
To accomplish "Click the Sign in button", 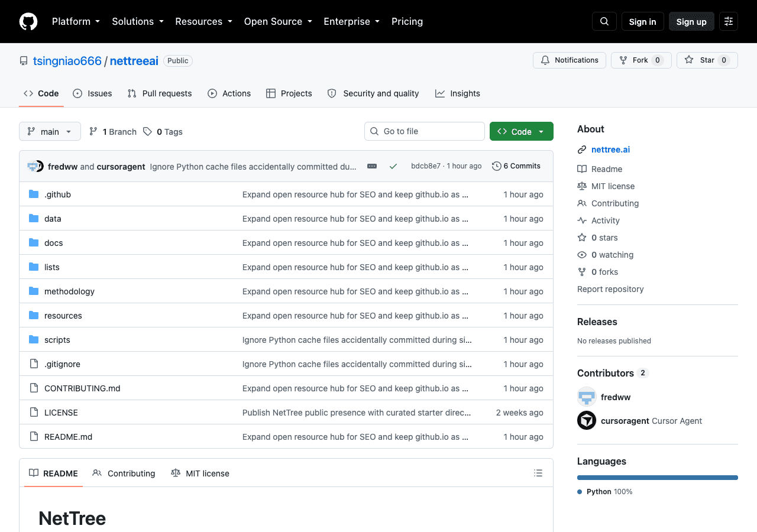I will pyautogui.click(x=643, y=21).
